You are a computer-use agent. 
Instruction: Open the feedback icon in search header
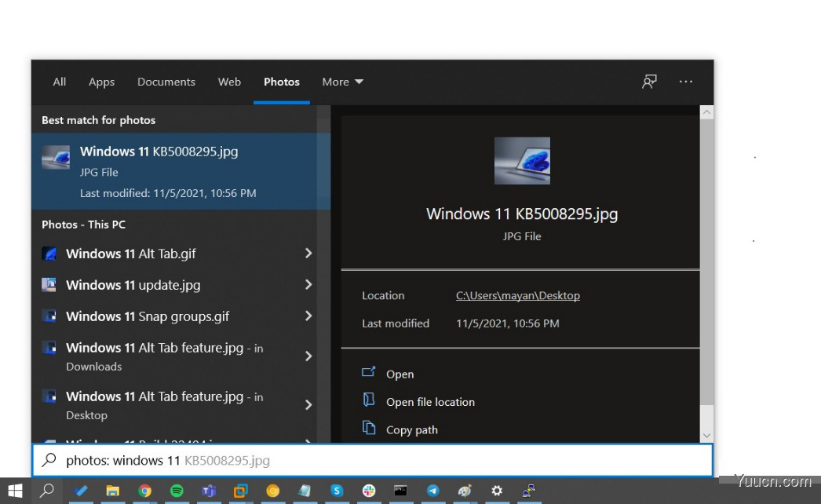pos(649,82)
